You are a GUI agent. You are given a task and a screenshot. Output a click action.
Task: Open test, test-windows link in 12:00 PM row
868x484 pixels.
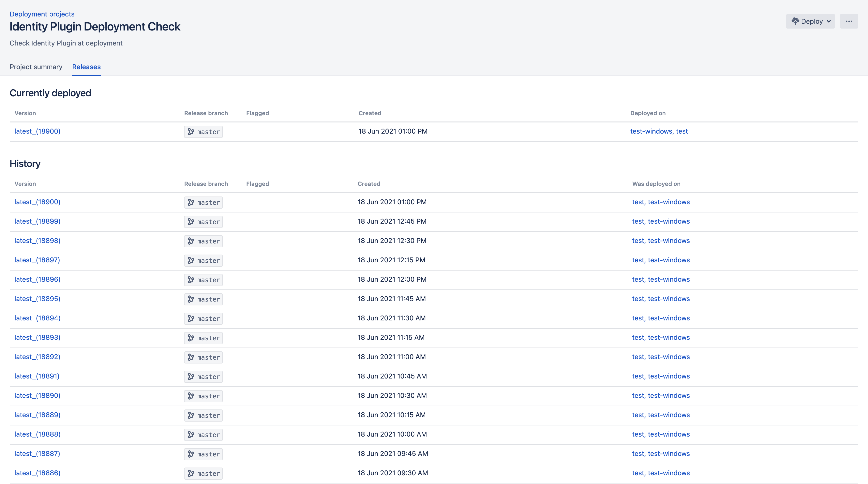point(661,279)
